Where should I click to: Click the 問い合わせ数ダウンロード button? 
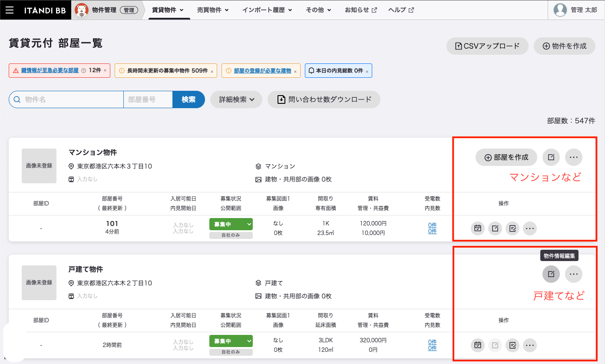click(x=324, y=99)
